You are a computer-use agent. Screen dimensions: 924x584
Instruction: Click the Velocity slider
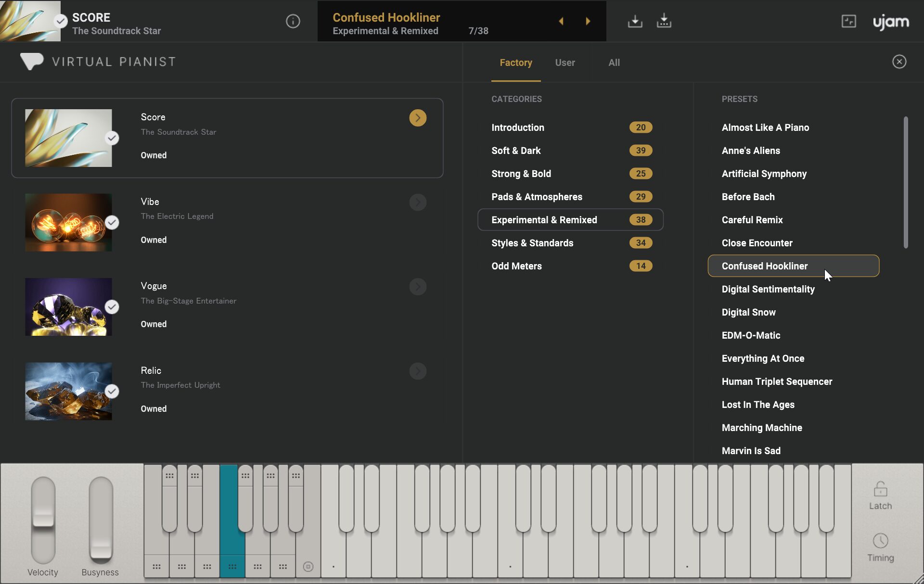(x=43, y=520)
